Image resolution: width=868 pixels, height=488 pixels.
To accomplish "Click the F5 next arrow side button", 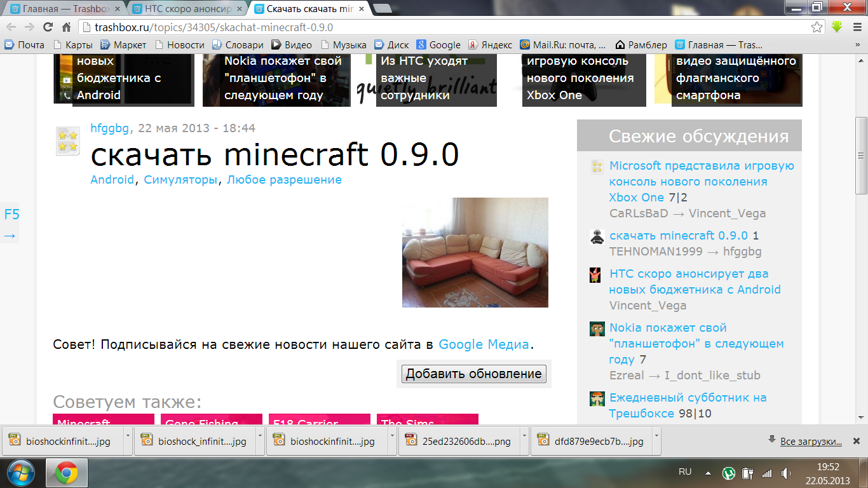I will pyautogui.click(x=10, y=224).
